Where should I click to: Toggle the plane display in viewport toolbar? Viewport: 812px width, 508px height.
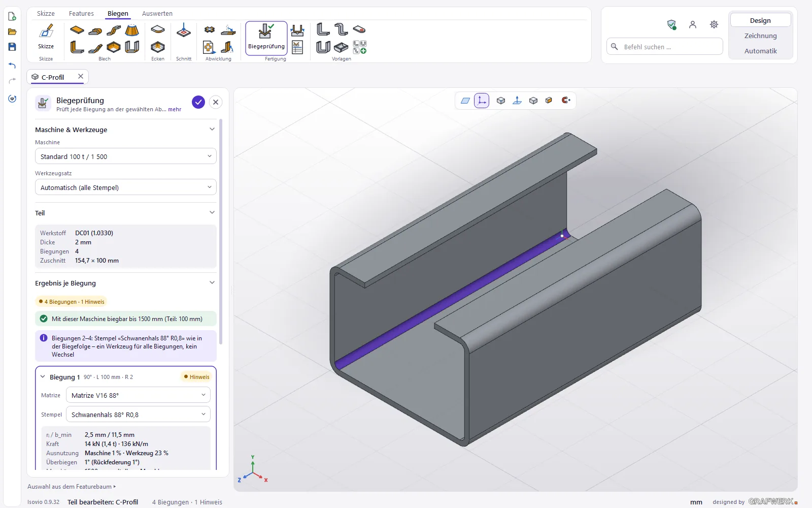(x=465, y=101)
